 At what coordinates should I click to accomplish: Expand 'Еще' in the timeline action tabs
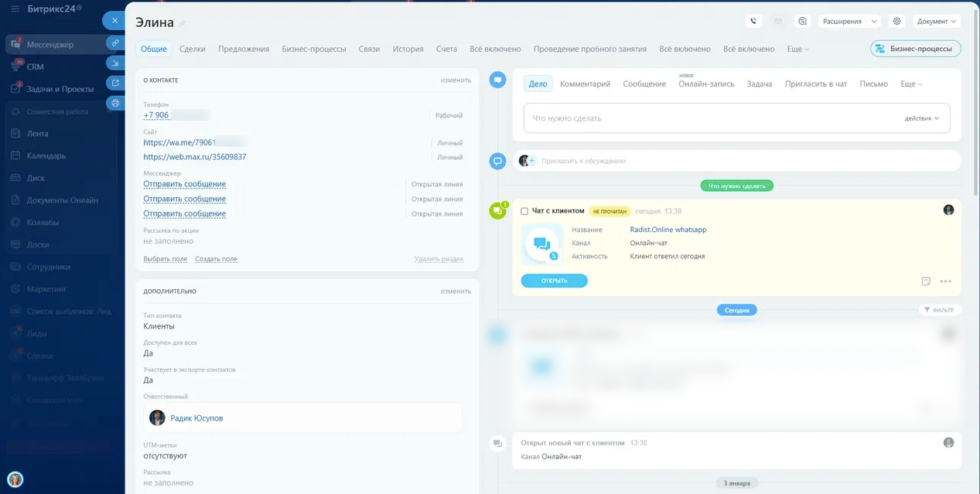tap(911, 83)
